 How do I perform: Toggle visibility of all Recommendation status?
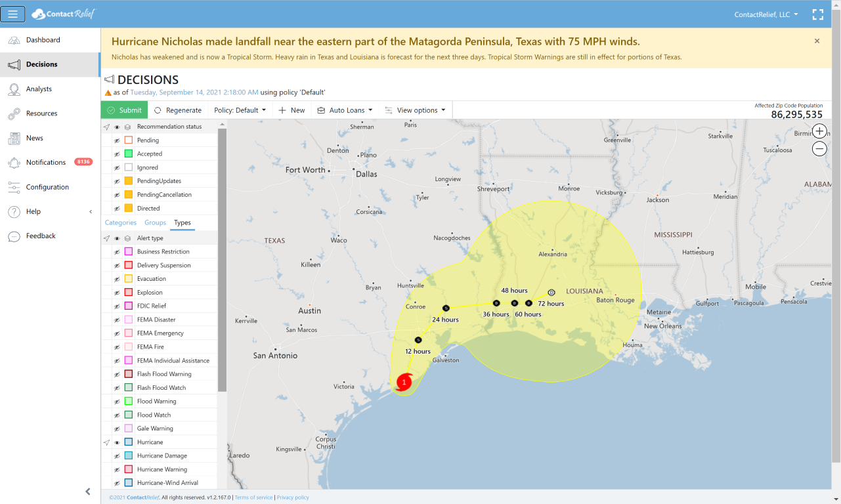click(x=117, y=127)
